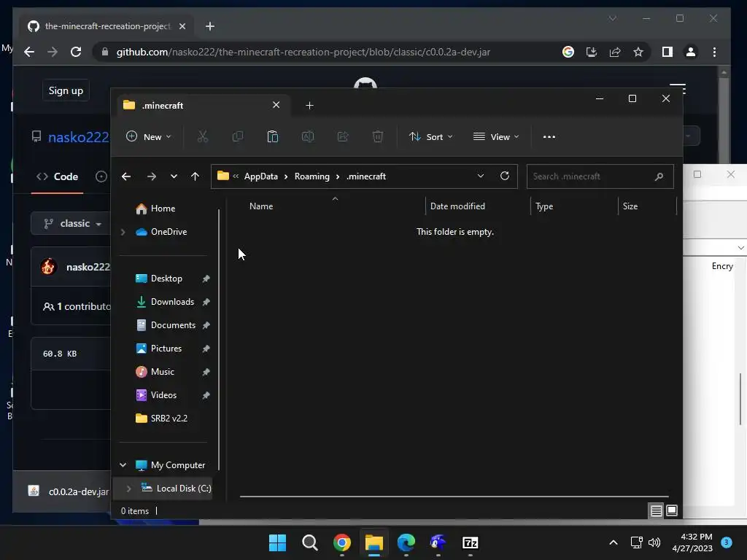Image resolution: width=747 pixels, height=560 pixels.
Task: Click the Share page icon in Chrome
Action: pyautogui.click(x=615, y=52)
